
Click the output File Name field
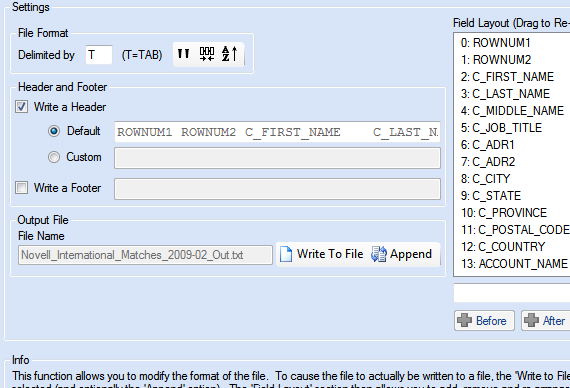coord(145,255)
